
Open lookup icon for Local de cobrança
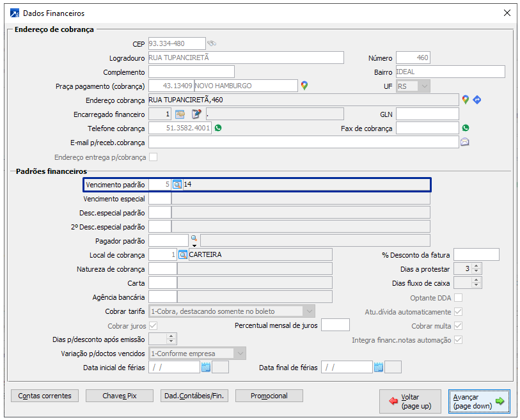click(182, 254)
